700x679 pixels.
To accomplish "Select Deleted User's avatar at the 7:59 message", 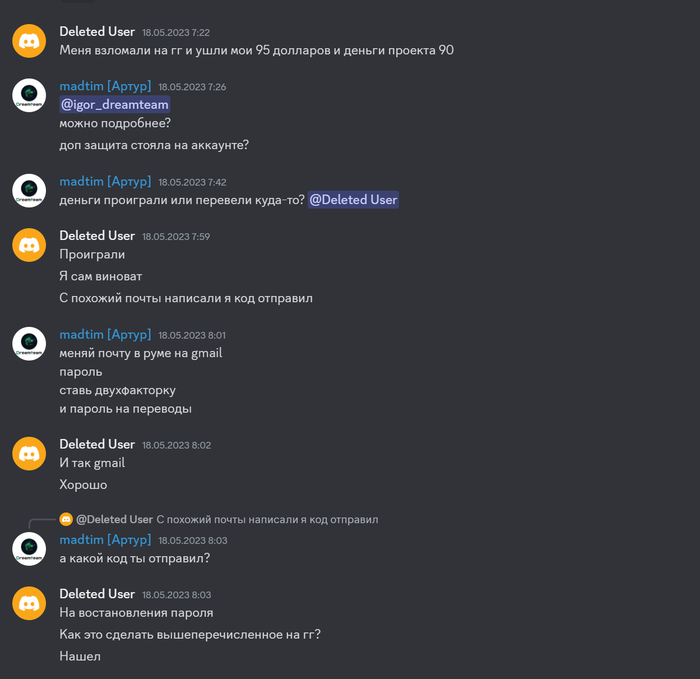I will click(x=29, y=245).
